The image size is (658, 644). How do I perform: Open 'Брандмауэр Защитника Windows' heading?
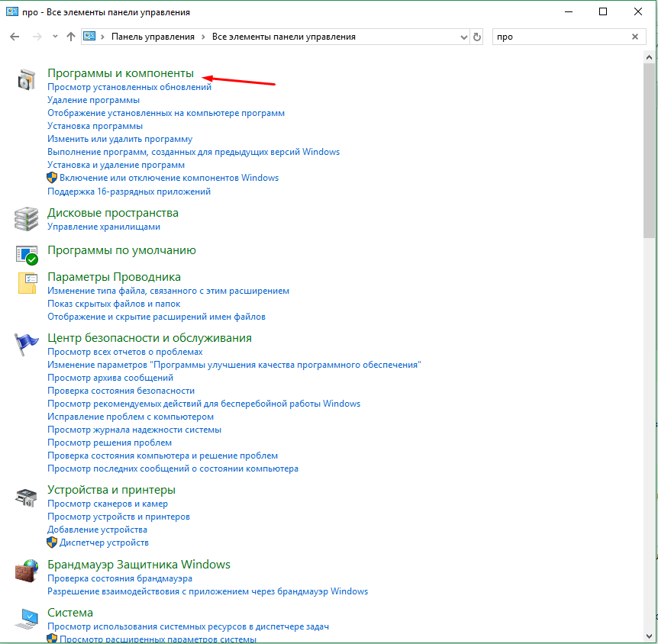click(139, 565)
